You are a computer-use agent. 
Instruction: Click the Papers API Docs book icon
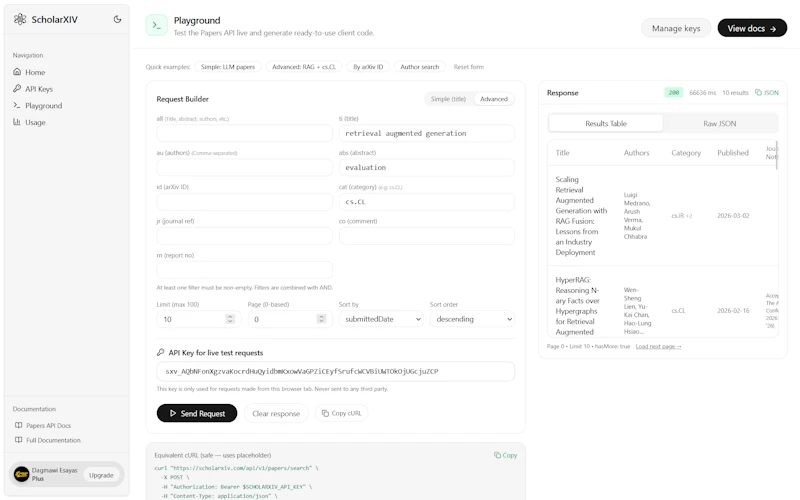pos(19,426)
